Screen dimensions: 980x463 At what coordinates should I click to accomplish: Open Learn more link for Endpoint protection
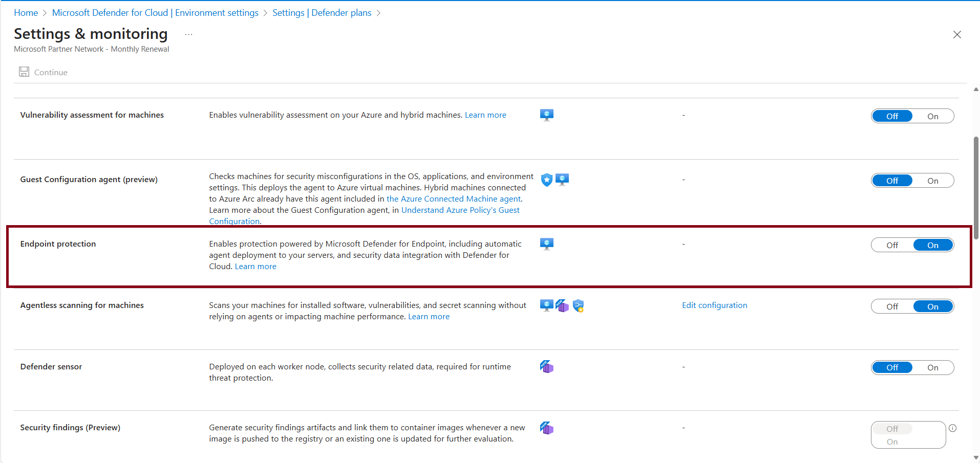coord(255,267)
